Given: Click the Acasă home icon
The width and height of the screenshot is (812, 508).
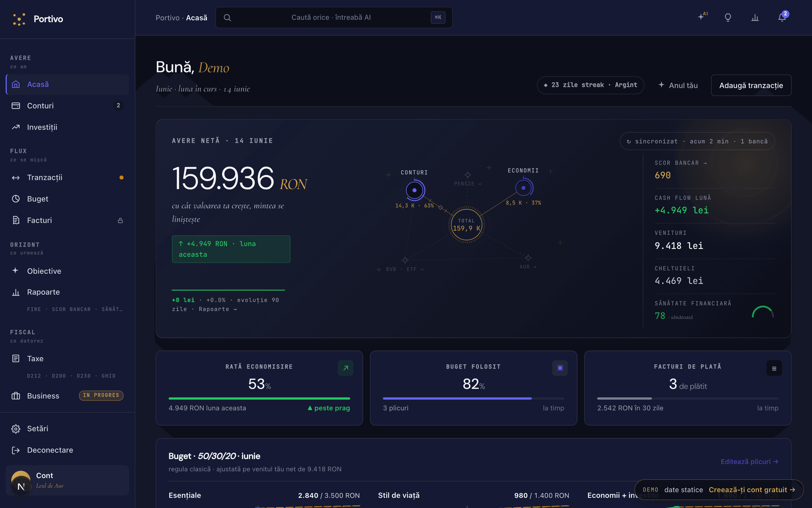Looking at the screenshot, I should pos(16,84).
